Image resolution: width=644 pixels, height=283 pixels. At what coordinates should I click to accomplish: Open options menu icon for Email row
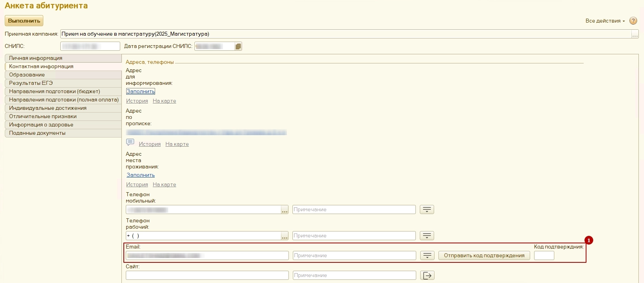click(427, 256)
